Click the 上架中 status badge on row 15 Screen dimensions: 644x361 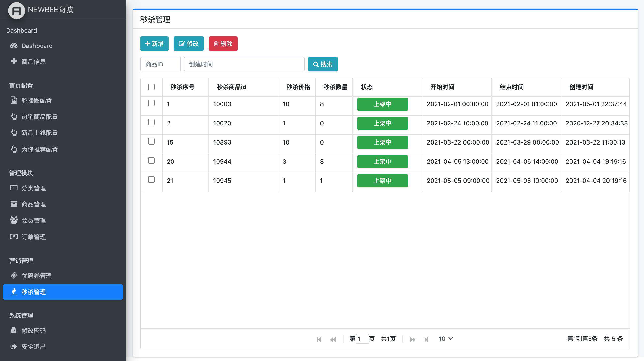(382, 142)
